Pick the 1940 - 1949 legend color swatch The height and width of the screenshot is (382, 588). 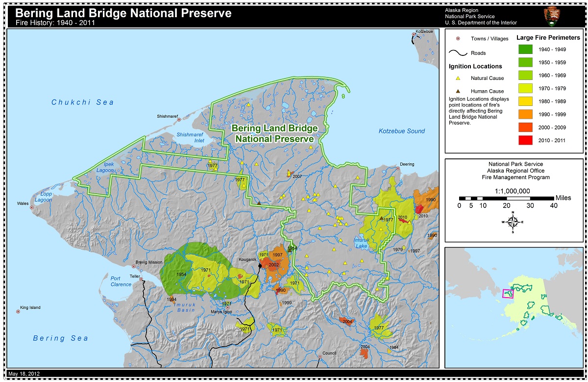click(526, 49)
